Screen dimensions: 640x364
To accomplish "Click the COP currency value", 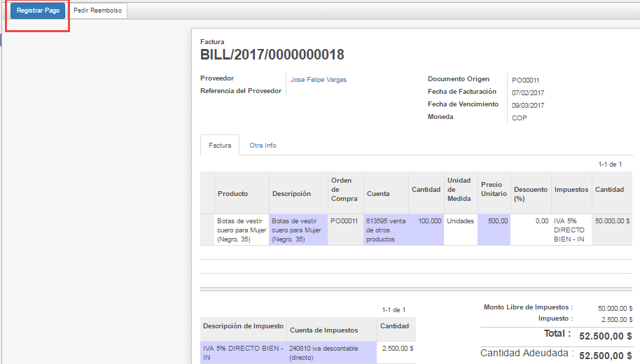I will 519,118.
